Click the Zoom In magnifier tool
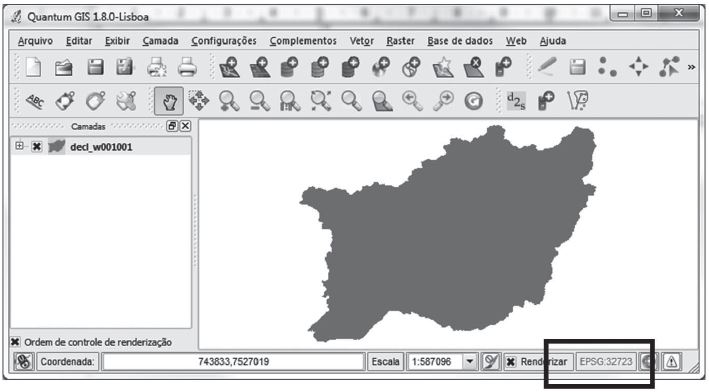This screenshot has height=392, width=709. [229, 101]
